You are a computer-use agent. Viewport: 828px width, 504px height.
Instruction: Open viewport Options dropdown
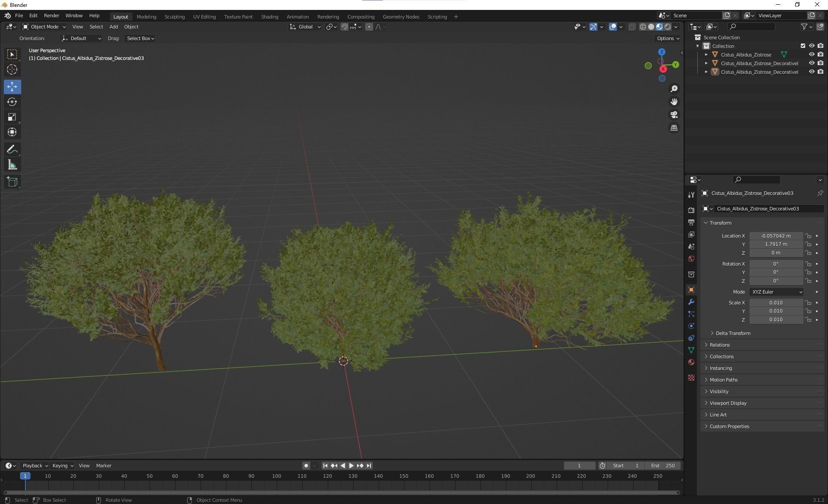(668, 38)
